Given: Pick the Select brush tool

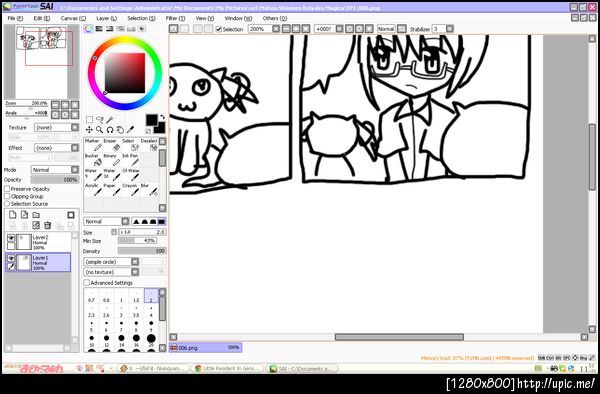Looking at the screenshot, I should 130,145.
